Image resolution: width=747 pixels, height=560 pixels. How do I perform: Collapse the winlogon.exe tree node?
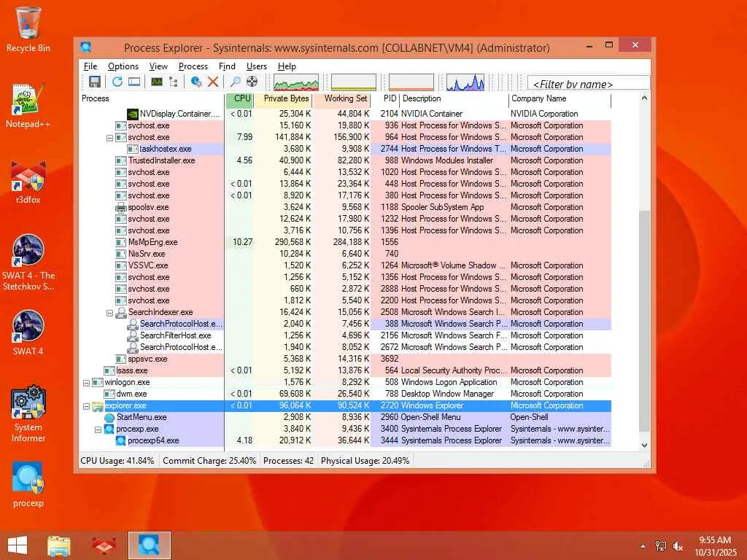click(86, 383)
